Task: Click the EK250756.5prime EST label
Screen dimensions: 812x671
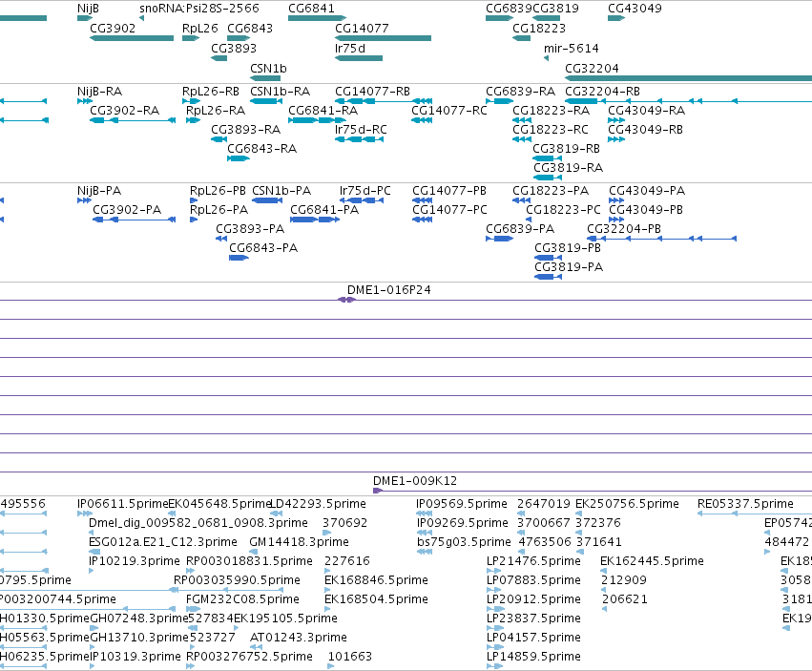Action: [627, 504]
